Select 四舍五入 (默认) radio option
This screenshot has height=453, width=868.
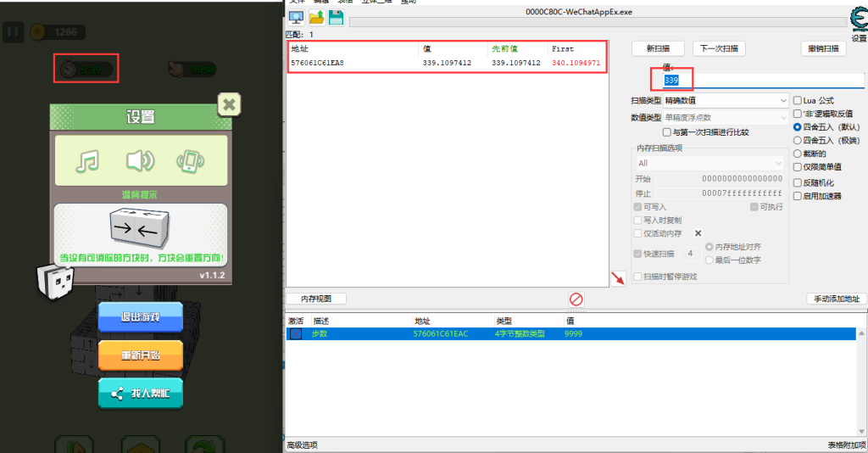coord(798,126)
